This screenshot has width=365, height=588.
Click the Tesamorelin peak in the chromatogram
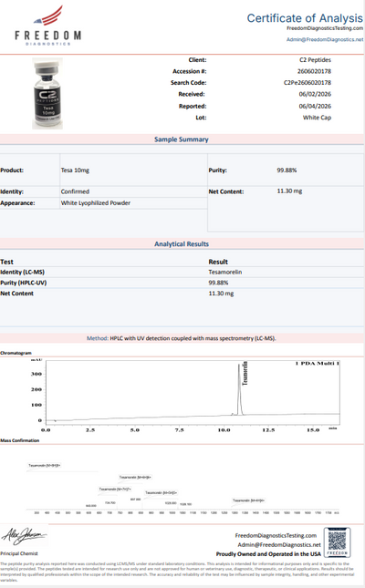click(x=239, y=388)
